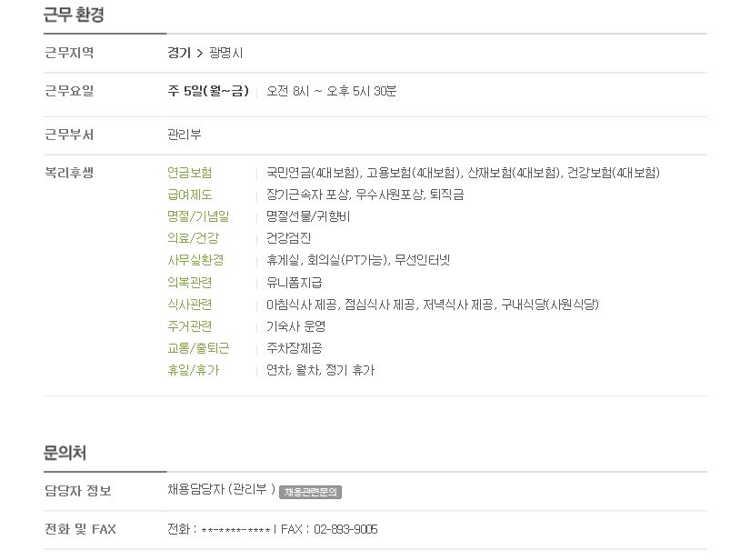This screenshot has width=750, height=560.
Task: Click the 의복관련 category label
Action: click(x=189, y=283)
